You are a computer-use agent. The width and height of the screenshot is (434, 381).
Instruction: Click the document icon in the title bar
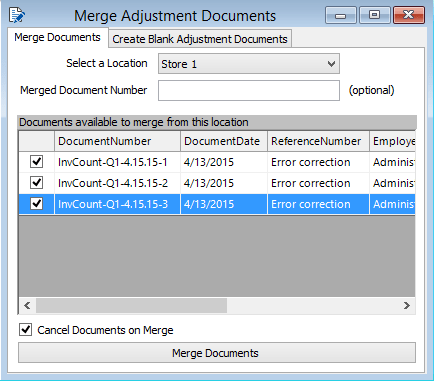coord(17,15)
